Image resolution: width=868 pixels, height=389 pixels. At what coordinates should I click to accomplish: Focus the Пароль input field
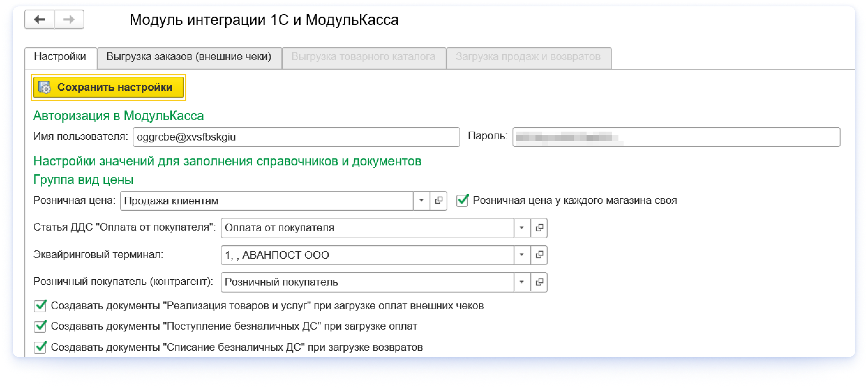676,137
